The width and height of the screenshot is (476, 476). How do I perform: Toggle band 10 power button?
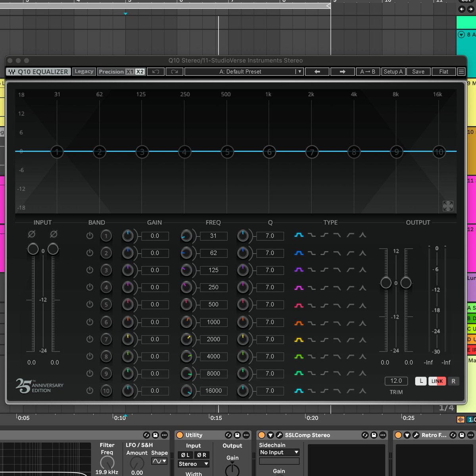pyautogui.click(x=90, y=390)
